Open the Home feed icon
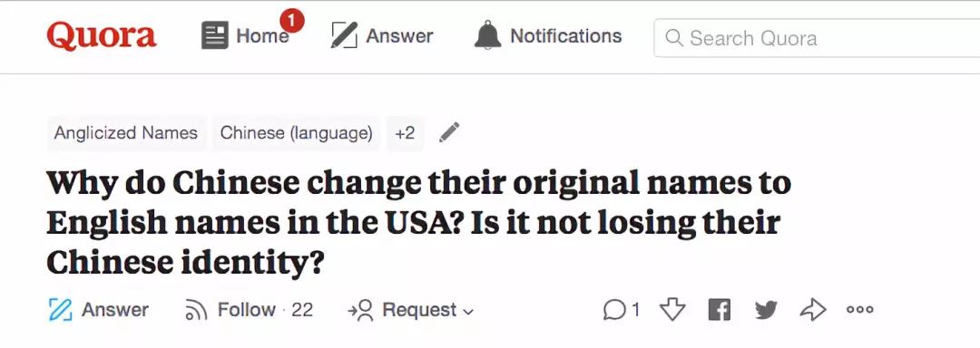Screen dimensions: 980x348 click(x=215, y=35)
